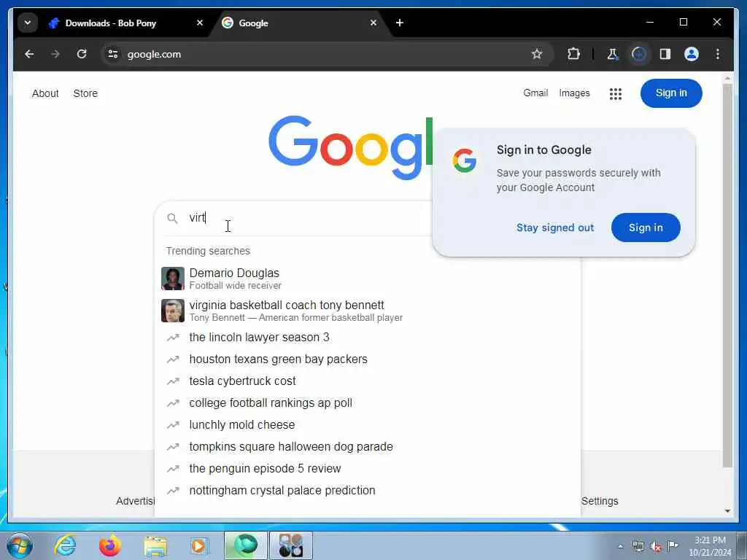Open the Store link
This screenshot has height=560, width=747.
pyautogui.click(x=85, y=93)
